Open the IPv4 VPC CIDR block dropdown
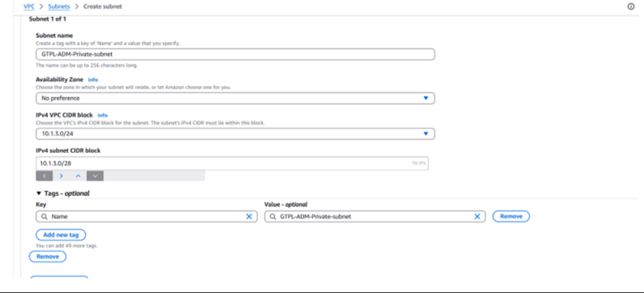Screen dimensions: 644x293 235,134
